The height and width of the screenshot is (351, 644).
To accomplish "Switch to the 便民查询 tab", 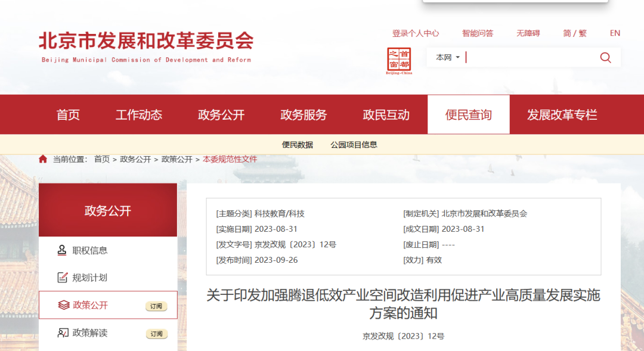I will pyautogui.click(x=468, y=114).
